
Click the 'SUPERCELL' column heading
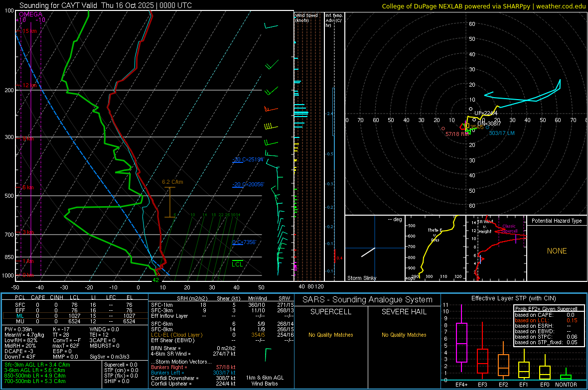331,312
